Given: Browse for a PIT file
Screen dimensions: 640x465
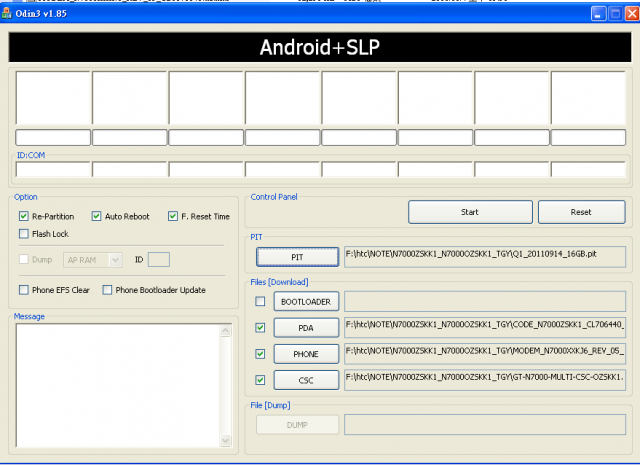Looking at the screenshot, I should [297, 257].
